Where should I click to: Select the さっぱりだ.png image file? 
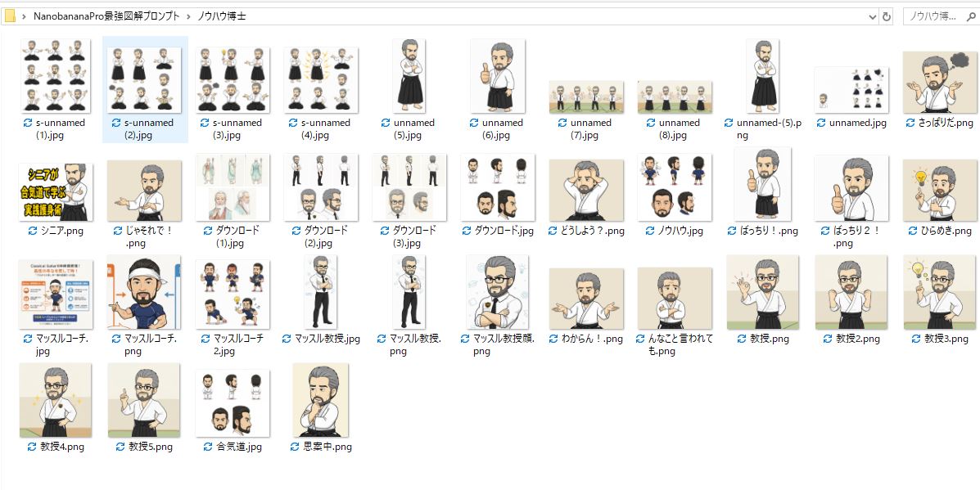tap(939, 82)
